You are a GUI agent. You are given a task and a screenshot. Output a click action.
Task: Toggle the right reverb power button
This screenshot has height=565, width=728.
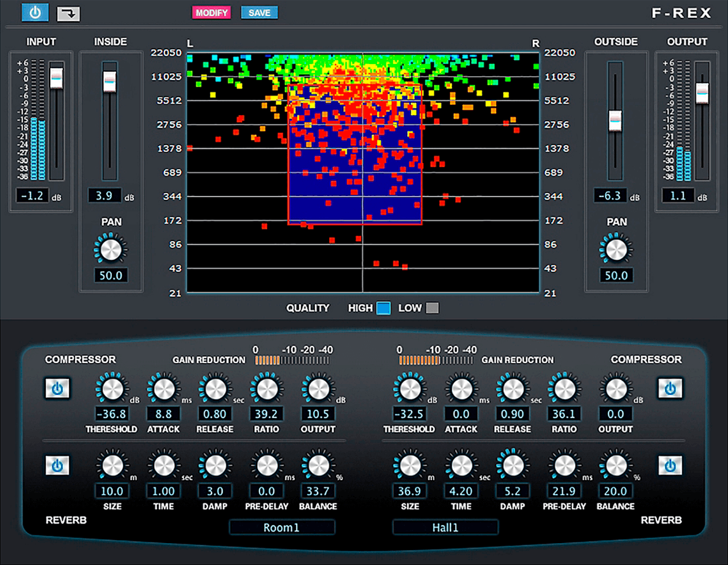[x=670, y=465]
